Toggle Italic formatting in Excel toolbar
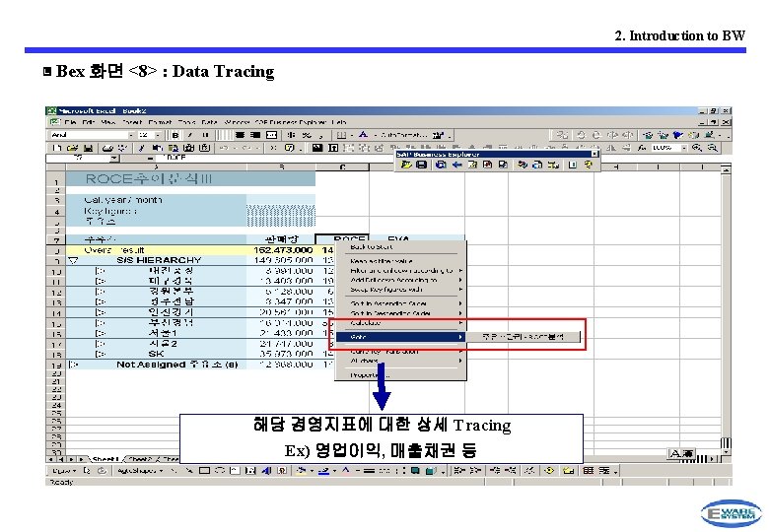The width and height of the screenshot is (769, 532). pos(190,135)
